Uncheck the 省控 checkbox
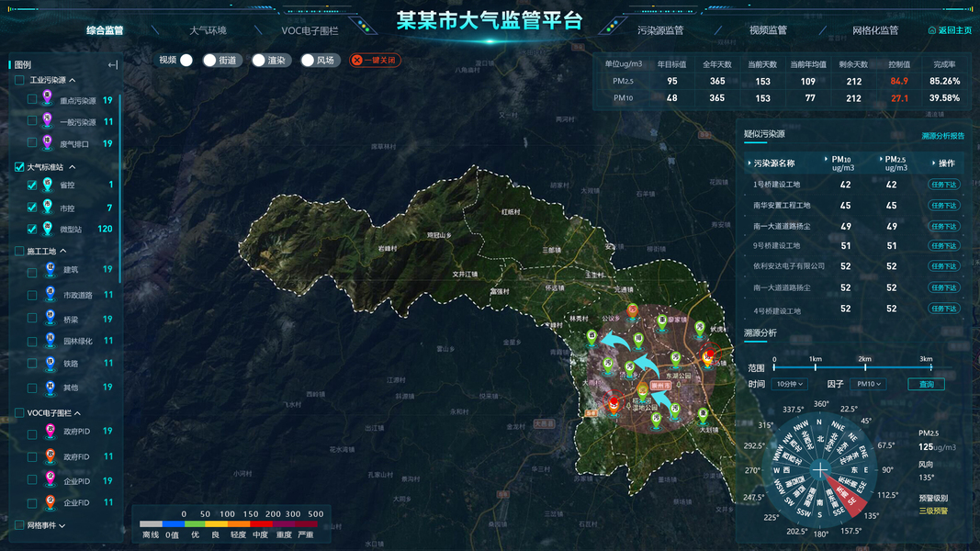This screenshot has width=980, height=551. (x=32, y=185)
